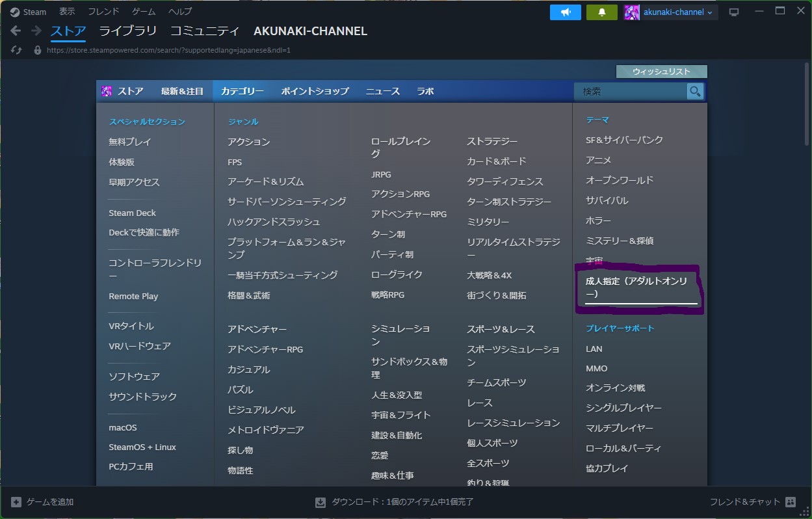
Task: Select the シングルプレイヤー link
Action: [623, 408]
